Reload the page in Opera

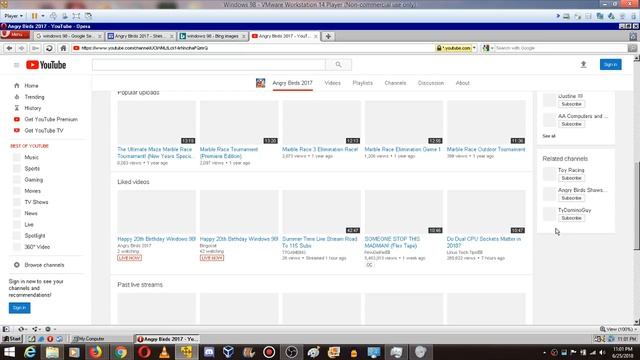tap(49, 48)
